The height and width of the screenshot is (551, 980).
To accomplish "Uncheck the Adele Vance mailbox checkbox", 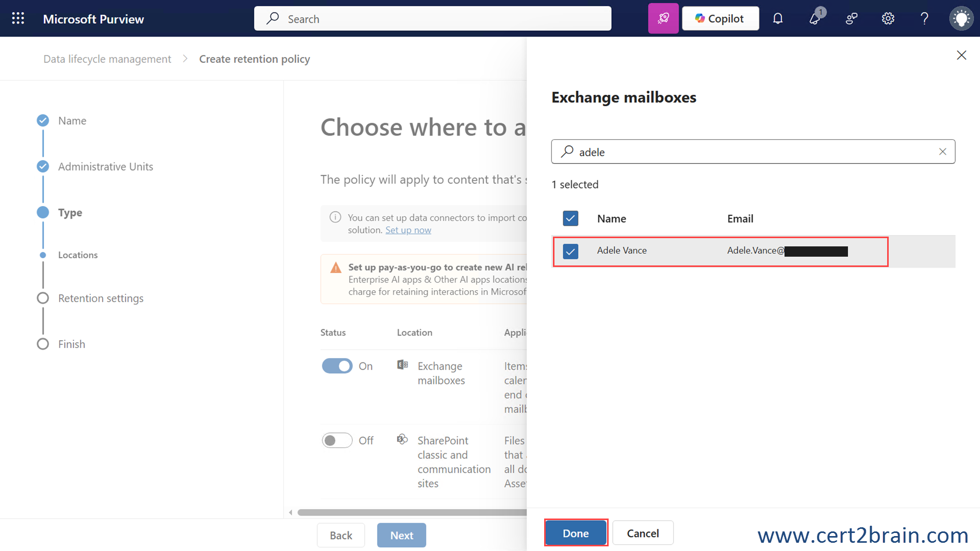I will click(x=570, y=251).
